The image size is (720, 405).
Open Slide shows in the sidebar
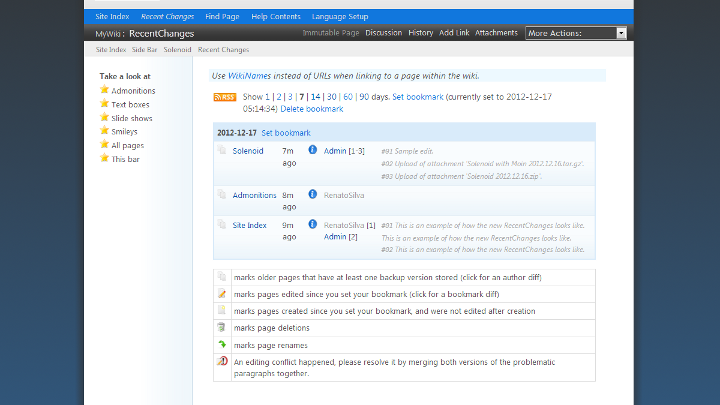click(133, 117)
